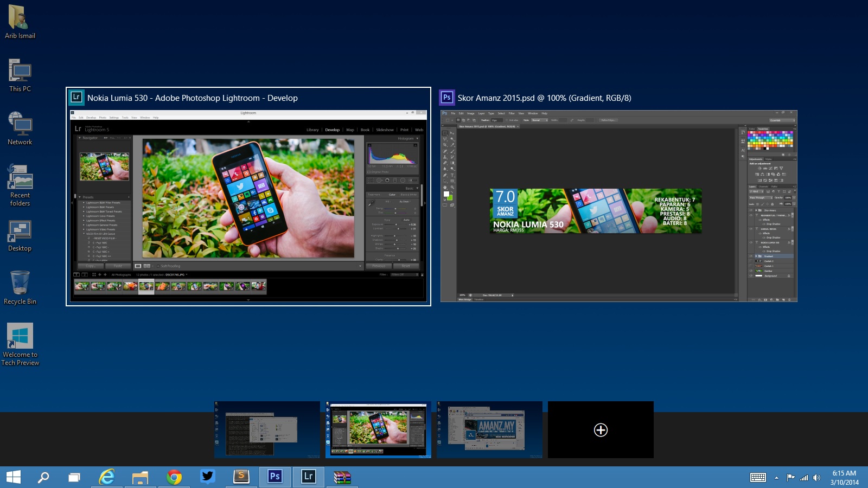Screen dimensions: 868x488
Task: Open Action Center flag icon
Action: point(790,478)
